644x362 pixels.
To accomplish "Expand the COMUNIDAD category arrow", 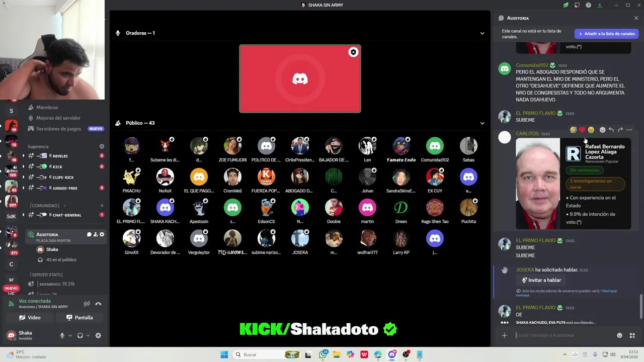I will click(x=64, y=206).
